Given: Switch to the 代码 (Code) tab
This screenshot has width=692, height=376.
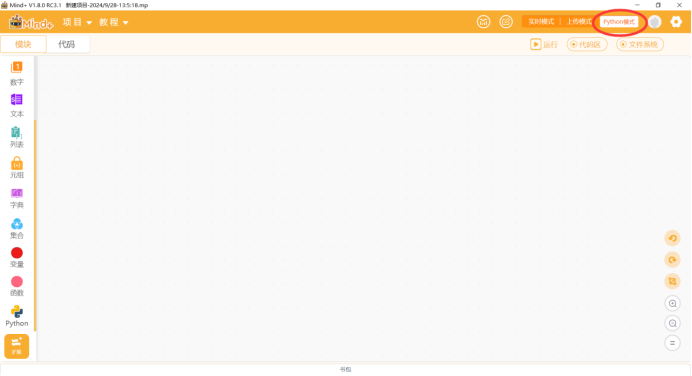Looking at the screenshot, I should [x=67, y=44].
